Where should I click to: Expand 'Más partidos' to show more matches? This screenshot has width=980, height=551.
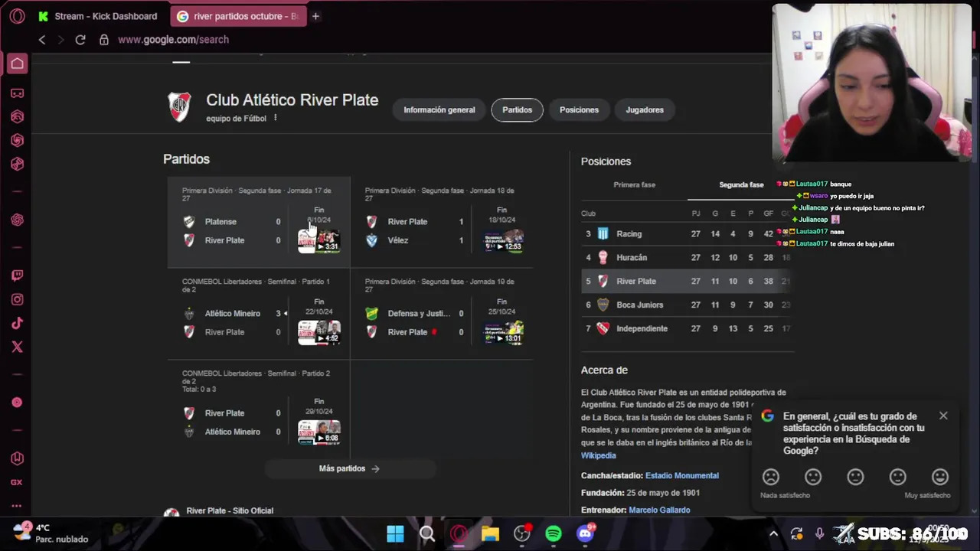(x=350, y=468)
